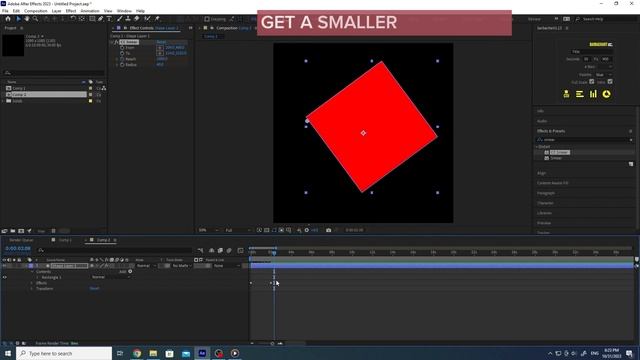The height and width of the screenshot is (360, 640).
Task: Toggle the From property stopwatch
Action: point(122,48)
